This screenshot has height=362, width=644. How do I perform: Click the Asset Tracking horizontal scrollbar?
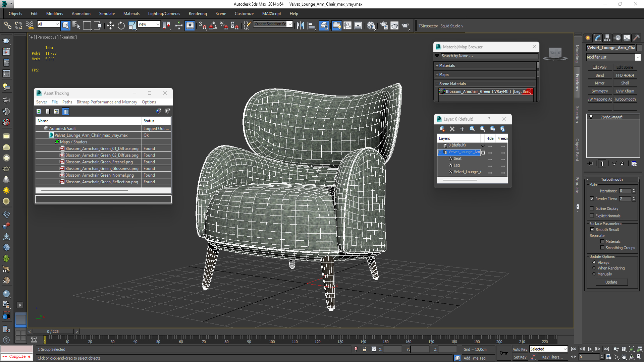(85, 190)
